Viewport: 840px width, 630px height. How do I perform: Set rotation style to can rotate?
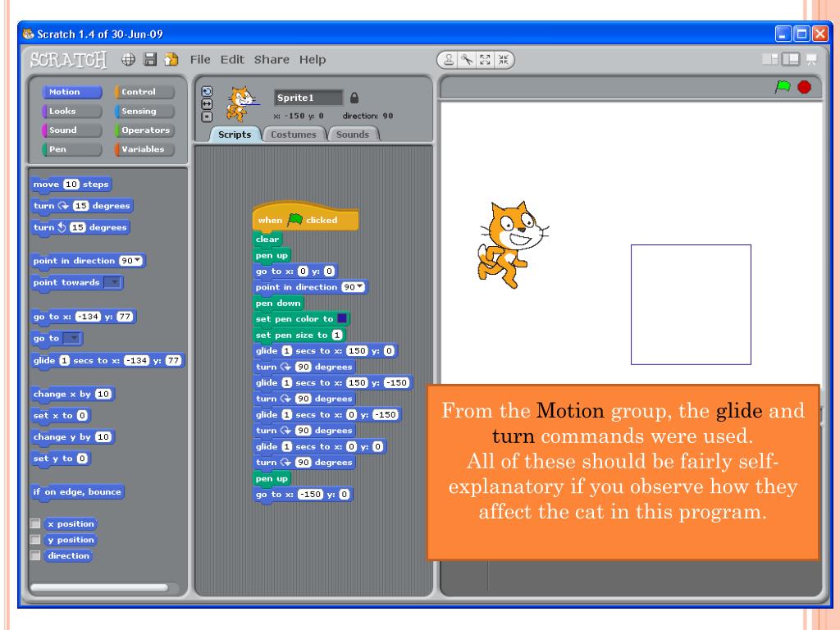click(x=207, y=92)
